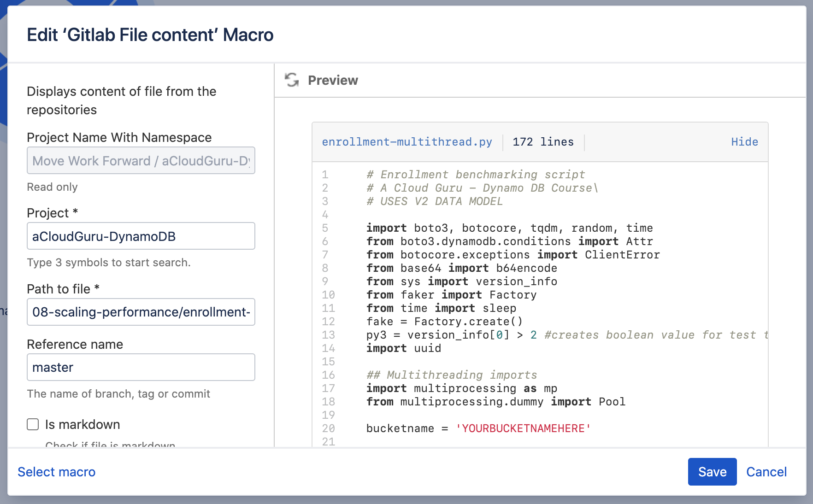Screen dimensions: 813x504
Task: Click the Reference name field containing master
Action: click(x=141, y=367)
